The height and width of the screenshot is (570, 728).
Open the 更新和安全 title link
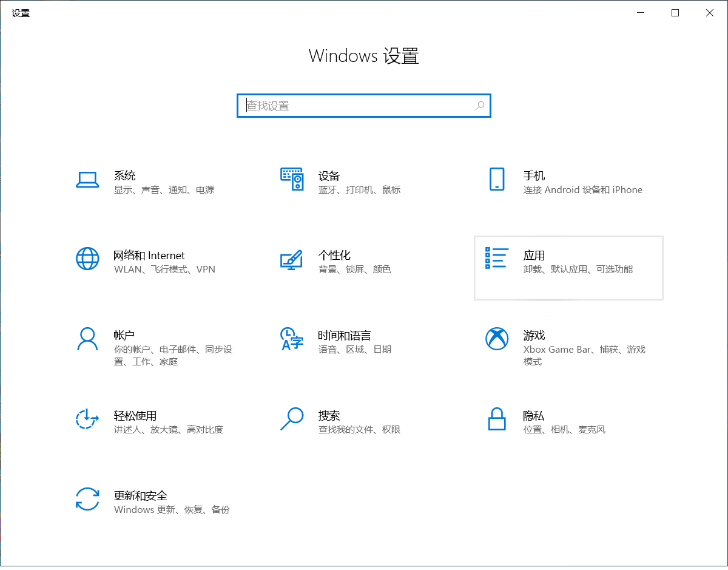[x=140, y=495]
